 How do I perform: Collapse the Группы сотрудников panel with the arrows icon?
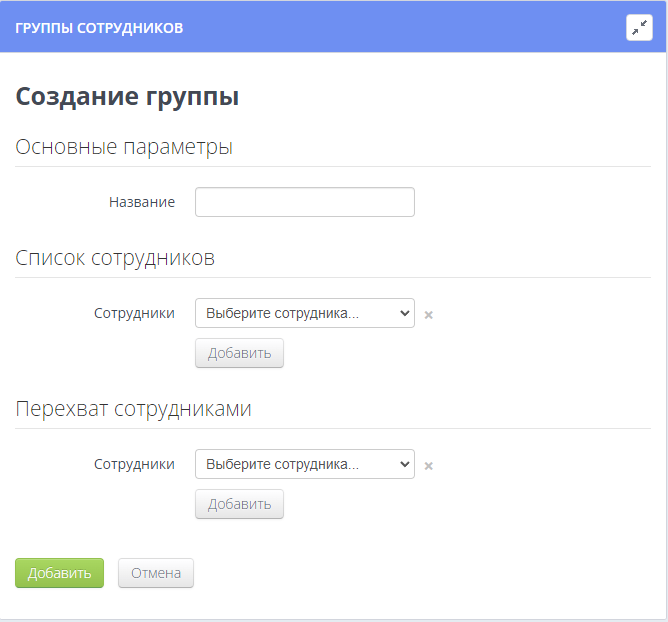(639, 28)
